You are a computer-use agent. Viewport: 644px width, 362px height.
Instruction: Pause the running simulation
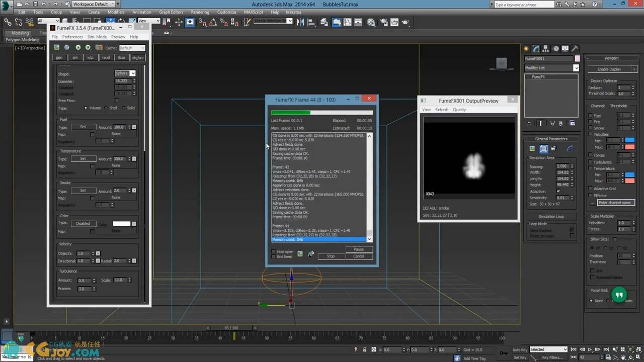(x=359, y=249)
